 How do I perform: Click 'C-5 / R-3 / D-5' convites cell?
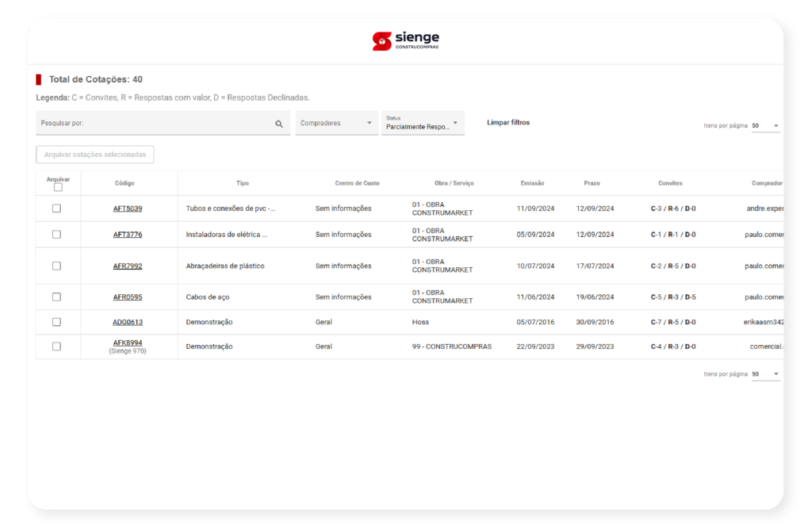click(673, 297)
